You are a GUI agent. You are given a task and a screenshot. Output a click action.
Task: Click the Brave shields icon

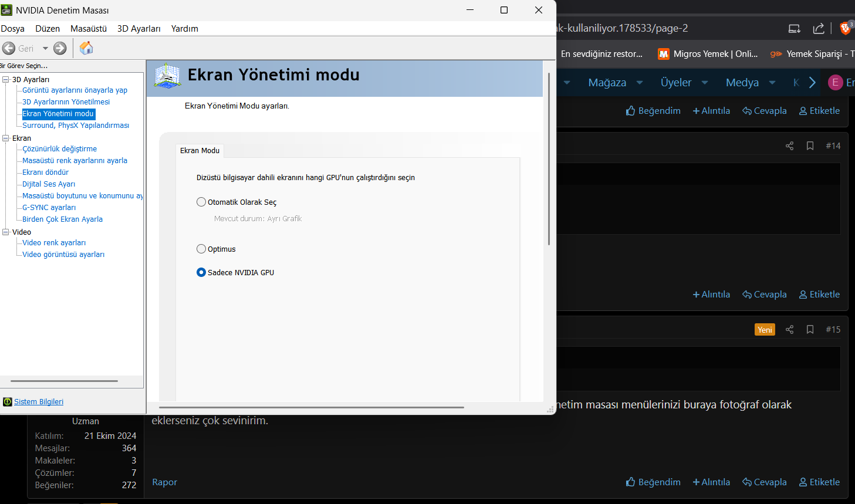pyautogui.click(x=846, y=28)
